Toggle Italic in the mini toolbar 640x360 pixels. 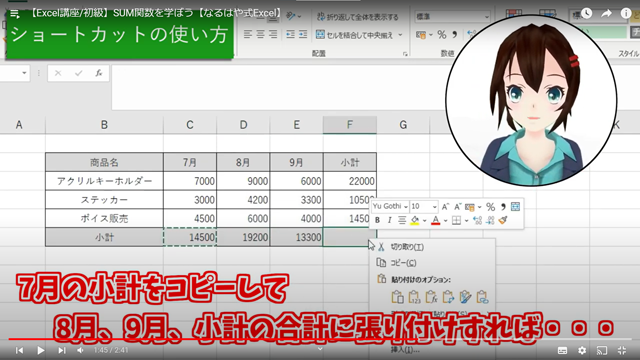[389, 220]
